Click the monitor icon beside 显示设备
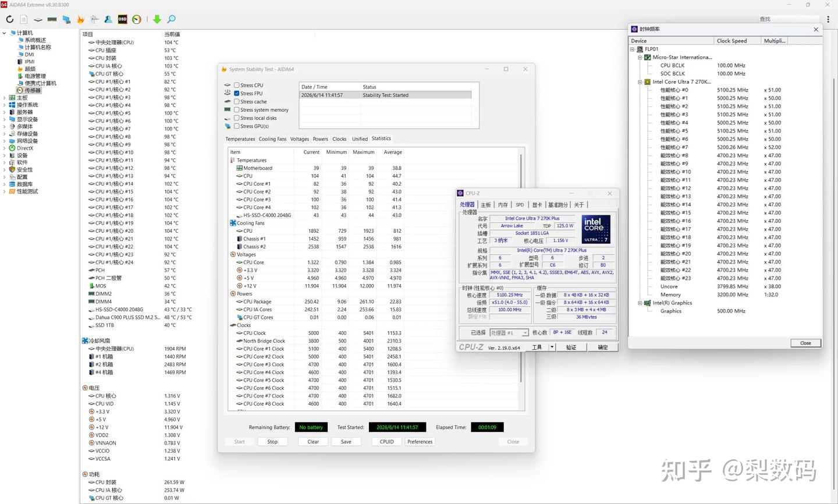 [12, 119]
